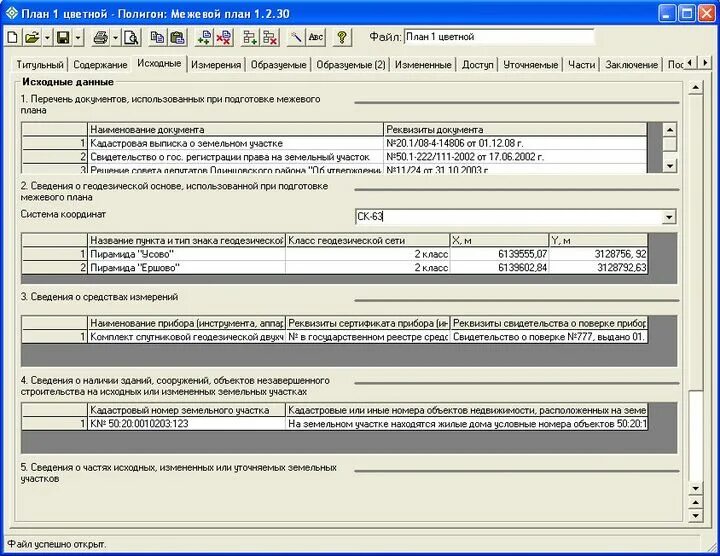Open the arrow dropdown next to the save icon
The width and height of the screenshot is (720, 556).
(78, 37)
